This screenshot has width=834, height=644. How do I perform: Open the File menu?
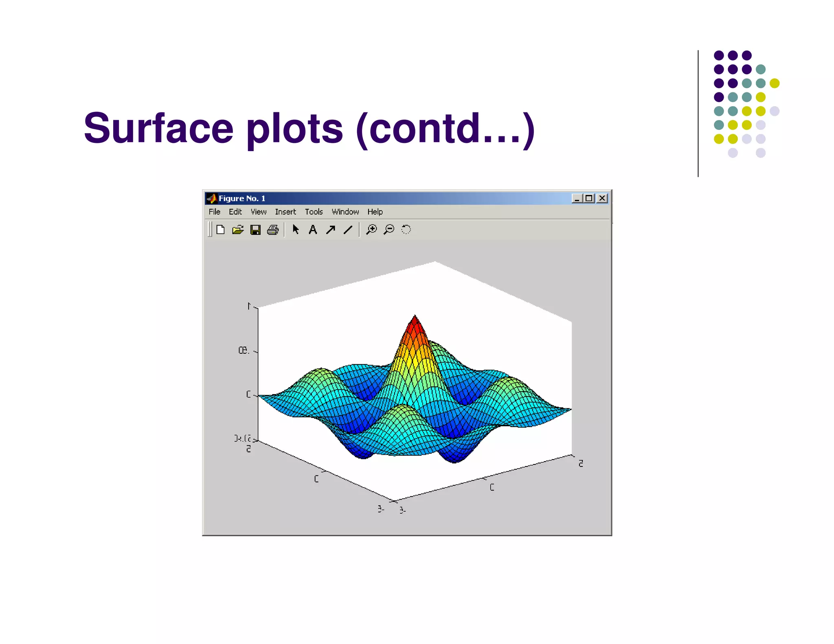[x=214, y=212]
